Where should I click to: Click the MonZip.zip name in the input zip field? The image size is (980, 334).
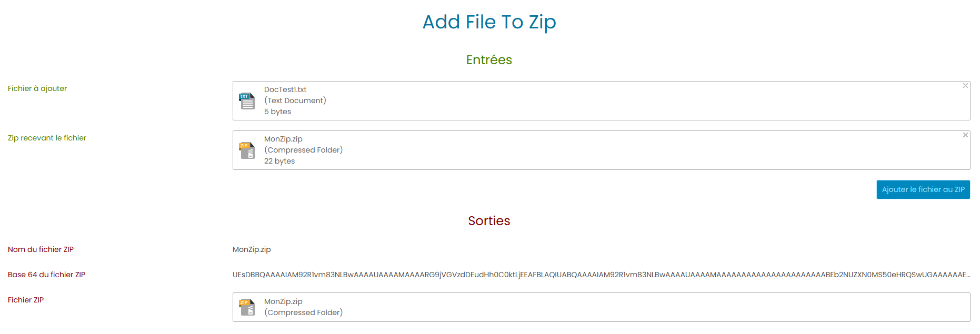[x=283, y=139]
